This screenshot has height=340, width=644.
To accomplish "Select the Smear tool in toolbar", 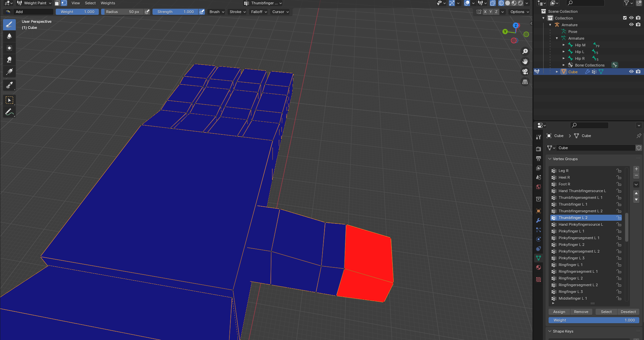I will [9, 60].
